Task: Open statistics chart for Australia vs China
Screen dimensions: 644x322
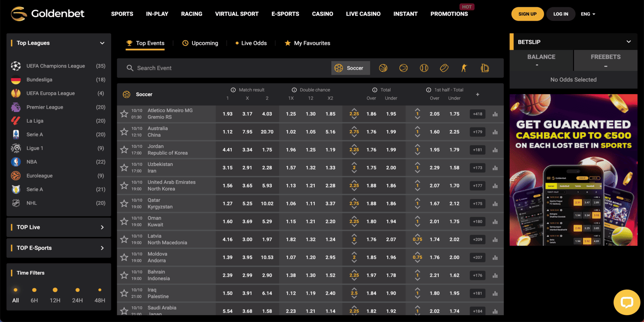Action: [x=495, y=132]
